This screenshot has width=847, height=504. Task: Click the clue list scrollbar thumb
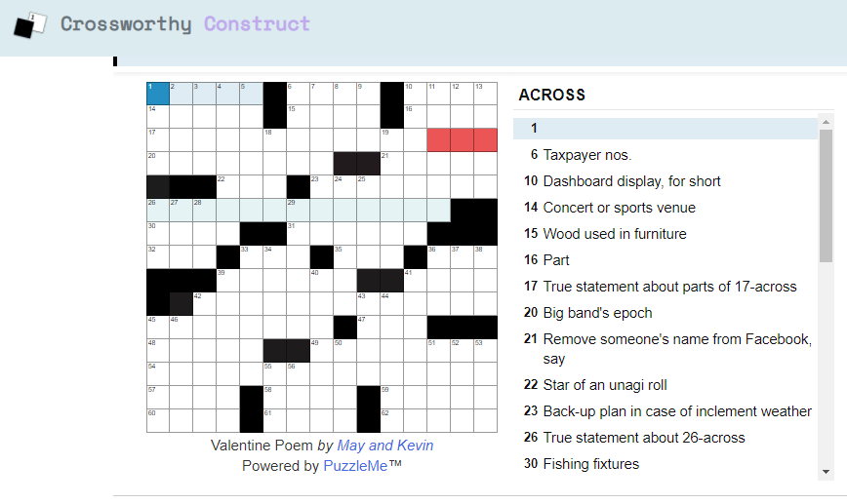click(826, 195)
